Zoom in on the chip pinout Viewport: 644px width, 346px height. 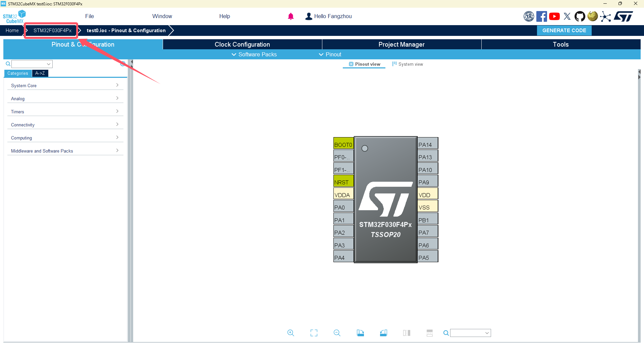291,333
